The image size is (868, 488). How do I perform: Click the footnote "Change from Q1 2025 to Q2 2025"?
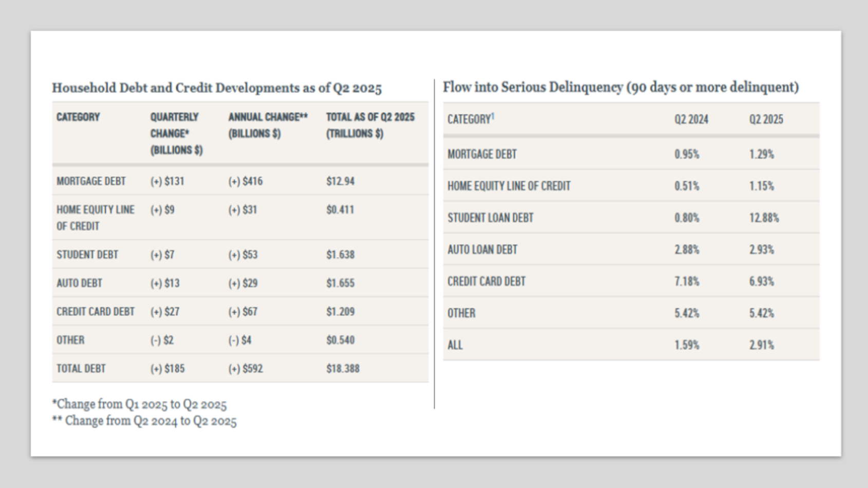pos(139,404)
